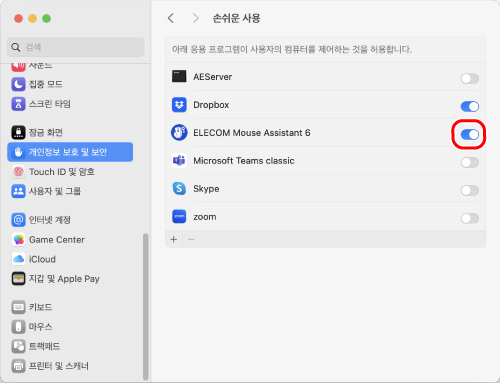Select the Microsoft Teams classic label

pos(244,161)
